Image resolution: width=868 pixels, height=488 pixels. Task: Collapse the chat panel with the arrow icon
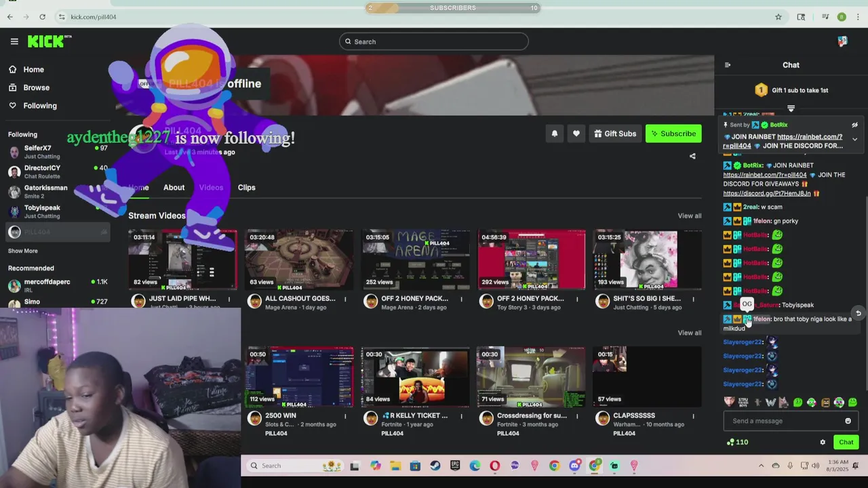tap(728, 65)
